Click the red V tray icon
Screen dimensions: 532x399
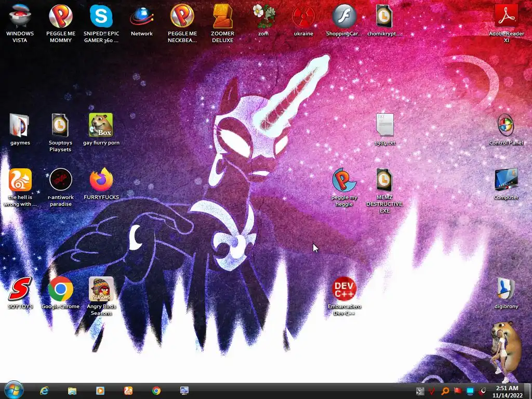point(432,391)
